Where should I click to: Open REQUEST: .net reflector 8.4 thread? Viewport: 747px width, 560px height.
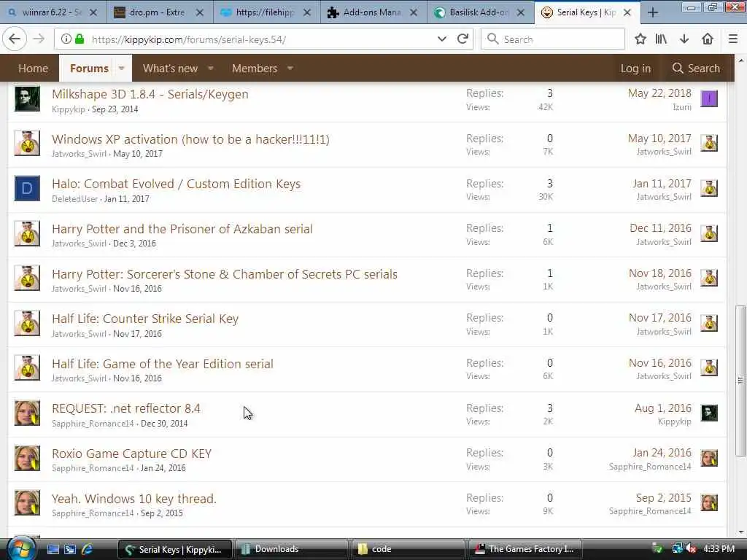pos(126,408)
